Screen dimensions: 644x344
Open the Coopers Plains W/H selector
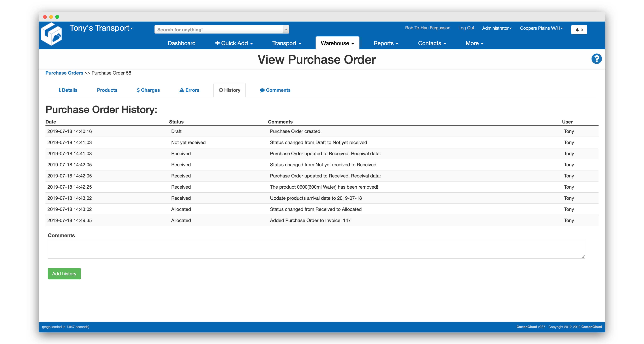tap(541, 28)
